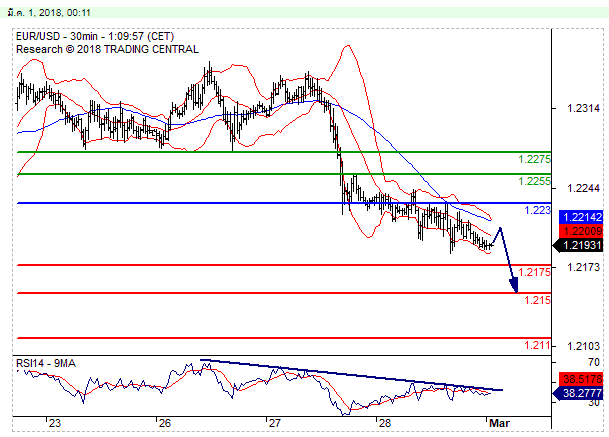Image resolution: width=609 pixels, height=437 pixels.
Task: Click the date axis label 23
Action: coord(55,423)
